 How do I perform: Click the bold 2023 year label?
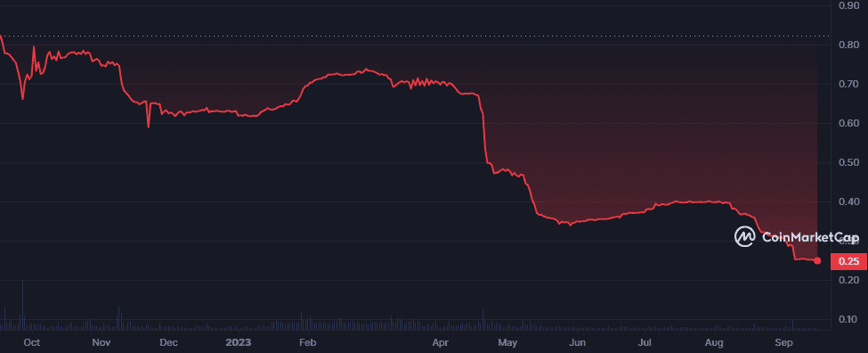(x=239, y=342)
